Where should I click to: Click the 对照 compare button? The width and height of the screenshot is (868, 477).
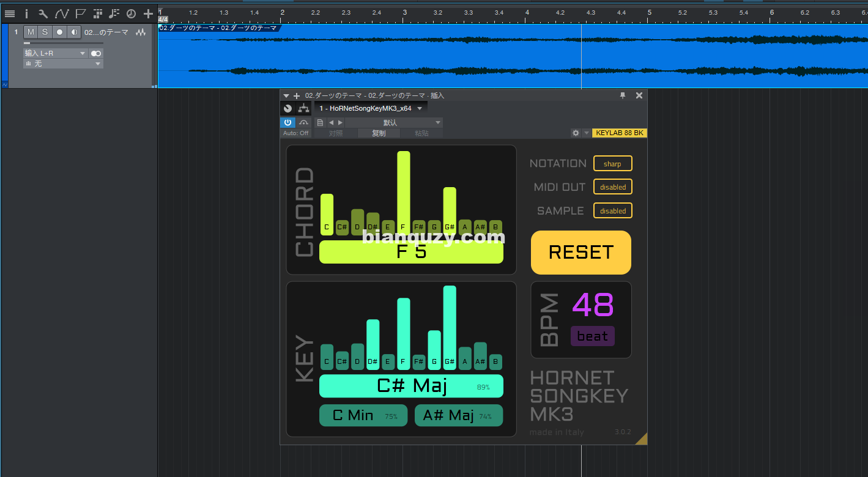pyautogui.click(x=336, y=133)
